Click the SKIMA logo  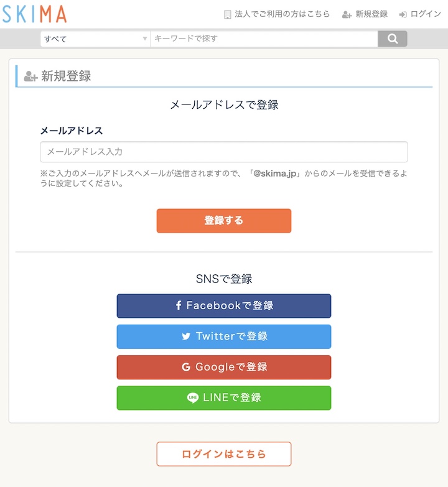point(34,13)
